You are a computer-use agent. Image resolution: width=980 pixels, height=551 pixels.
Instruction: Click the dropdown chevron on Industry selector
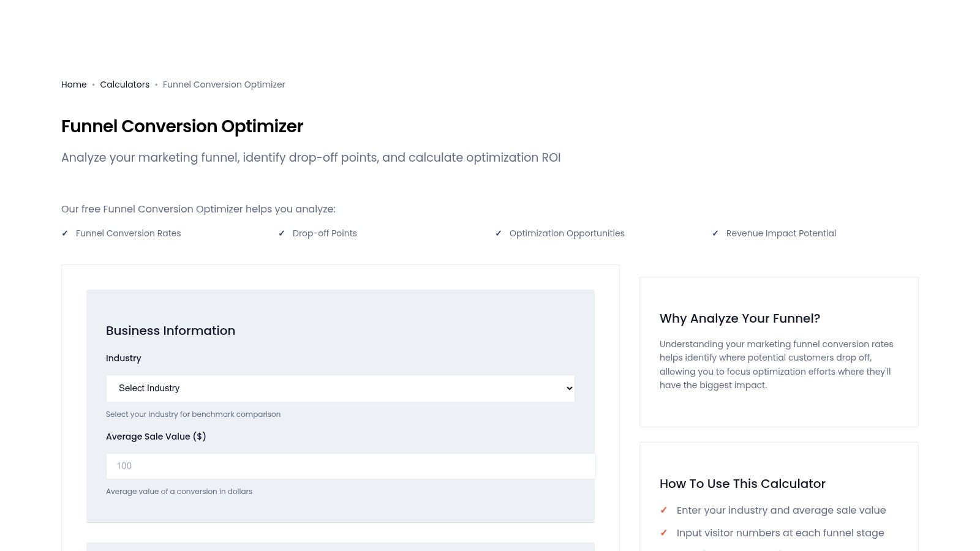pos(568,388)
